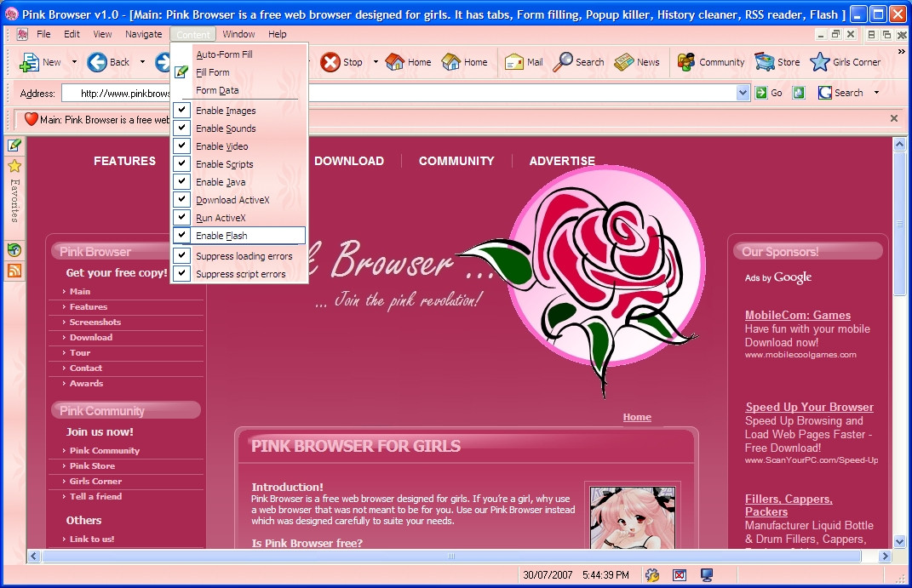Click the New tab toolbar icon

(28, 62)
